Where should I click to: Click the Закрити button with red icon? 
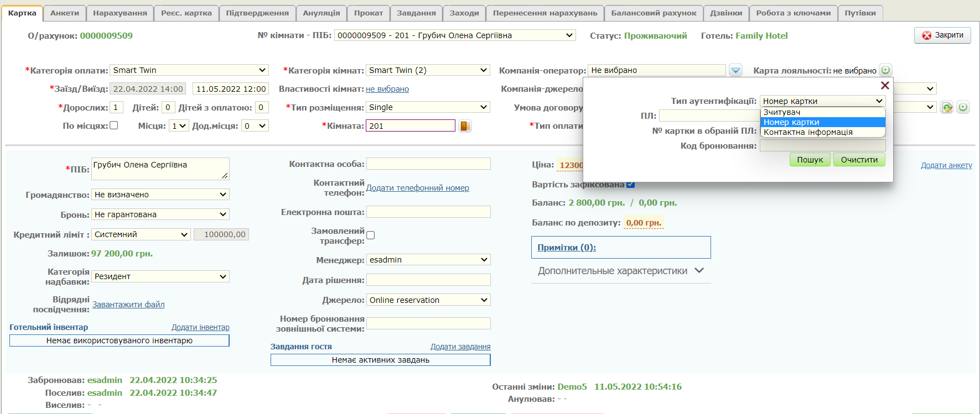[x=942, y=35]
